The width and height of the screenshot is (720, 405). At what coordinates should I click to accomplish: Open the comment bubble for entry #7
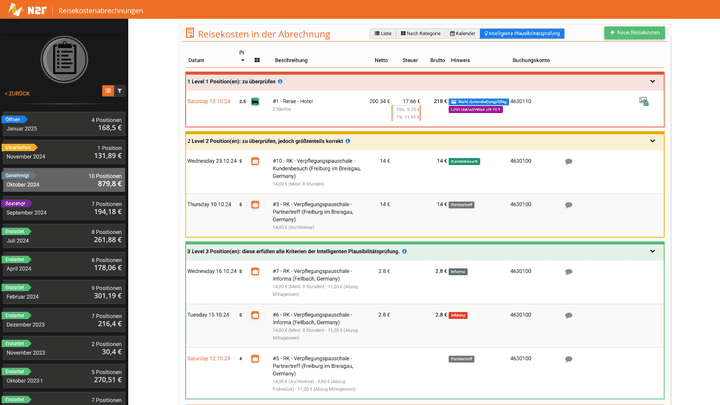[569, 271]
